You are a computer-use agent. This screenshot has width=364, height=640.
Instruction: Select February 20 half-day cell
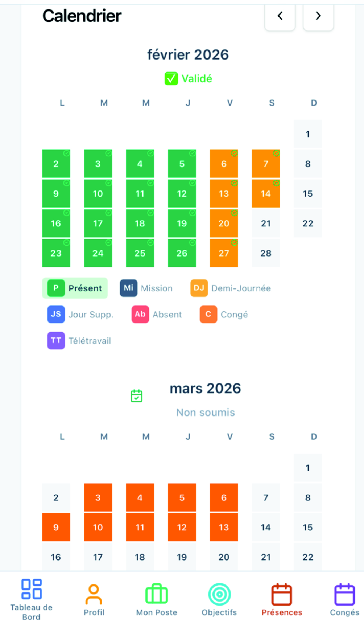[x=224, y=223]
